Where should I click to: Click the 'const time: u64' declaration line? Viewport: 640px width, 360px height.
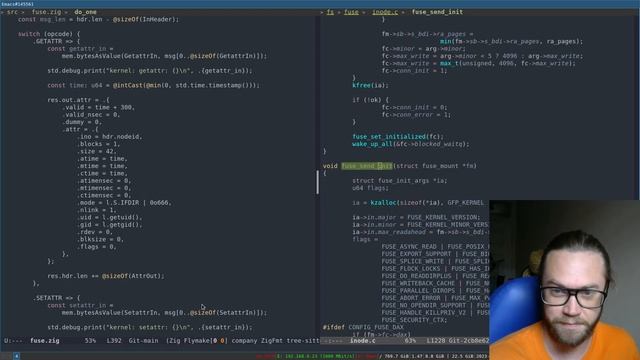pyautogui.click(x=153, y=85)
